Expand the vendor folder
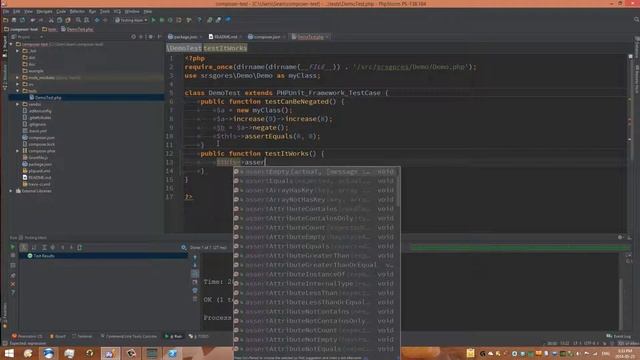Viewport: 640px width, 360px height. 18,104
